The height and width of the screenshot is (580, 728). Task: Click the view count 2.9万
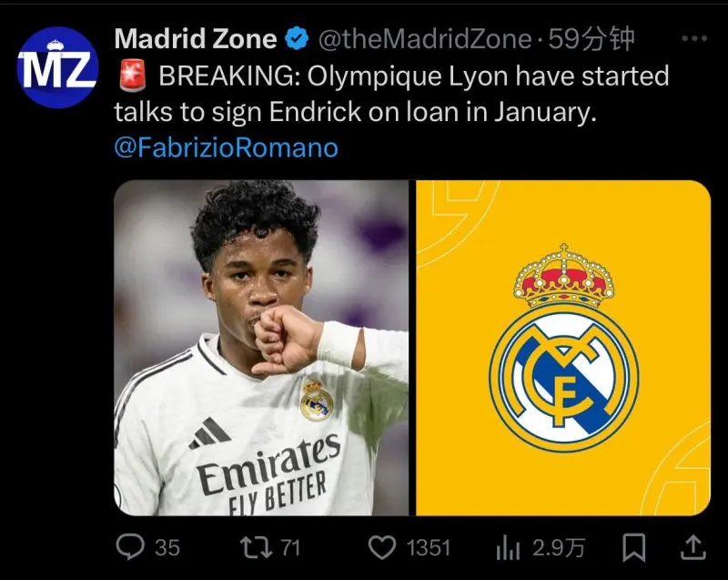click(559, 548)
